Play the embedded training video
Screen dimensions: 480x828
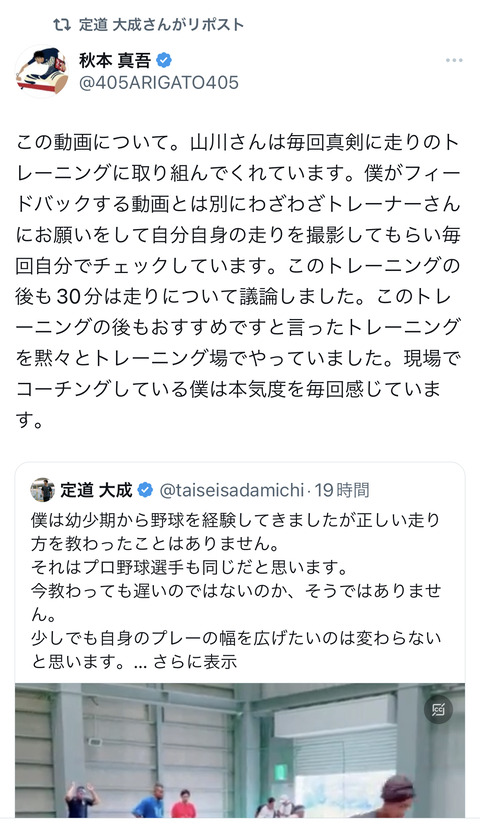240,750
